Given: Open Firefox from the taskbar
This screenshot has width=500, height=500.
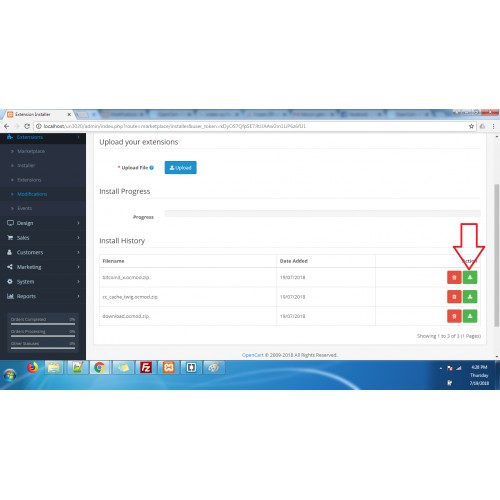Looking at the screenshot, I should [x=33, y=367].
